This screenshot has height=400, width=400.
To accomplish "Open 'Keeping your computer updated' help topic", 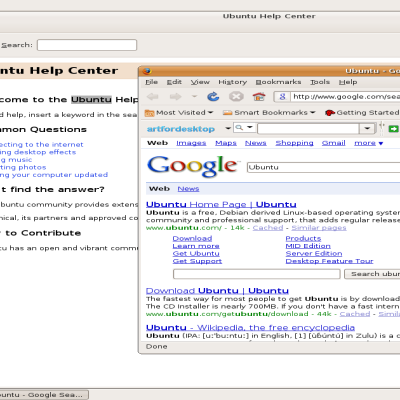I will point(54,175).
